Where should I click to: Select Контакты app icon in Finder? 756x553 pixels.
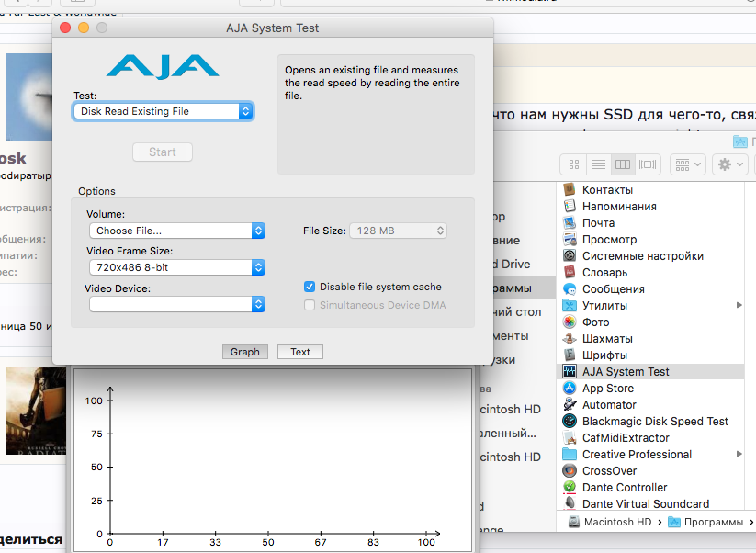coord(570,189)
